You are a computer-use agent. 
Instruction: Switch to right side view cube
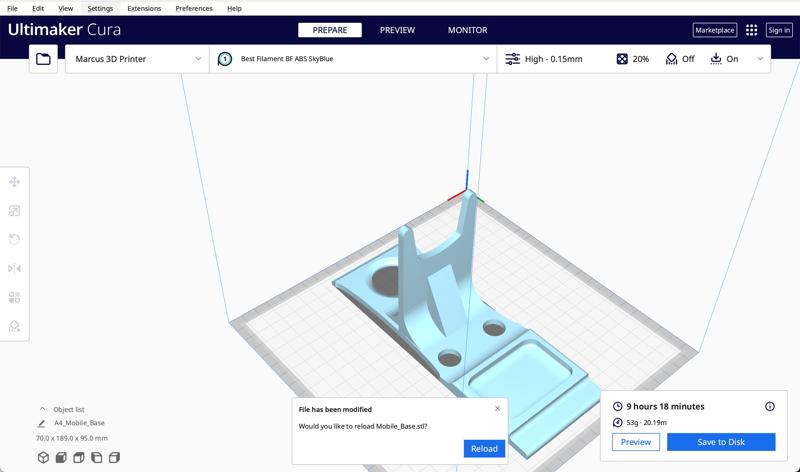coord(114,457)
